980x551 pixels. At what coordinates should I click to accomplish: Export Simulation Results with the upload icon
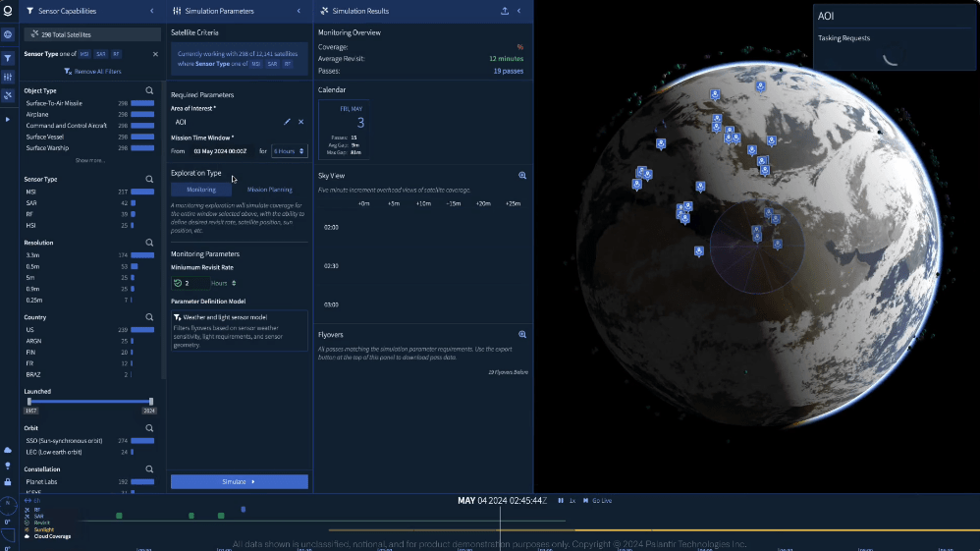(505, 11)
